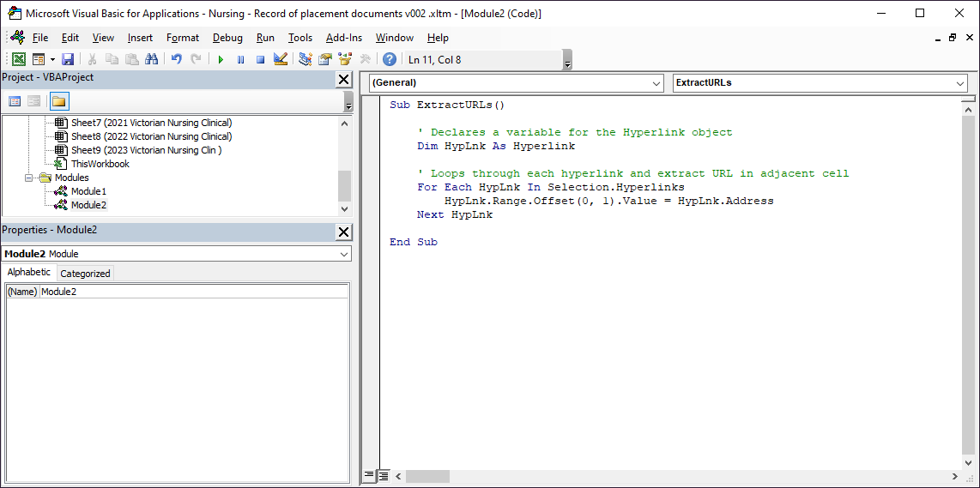The height and width of the screenshot is (488, 980).
Task: Open the Project Explorer icon
Action: [x=305, y=59]
